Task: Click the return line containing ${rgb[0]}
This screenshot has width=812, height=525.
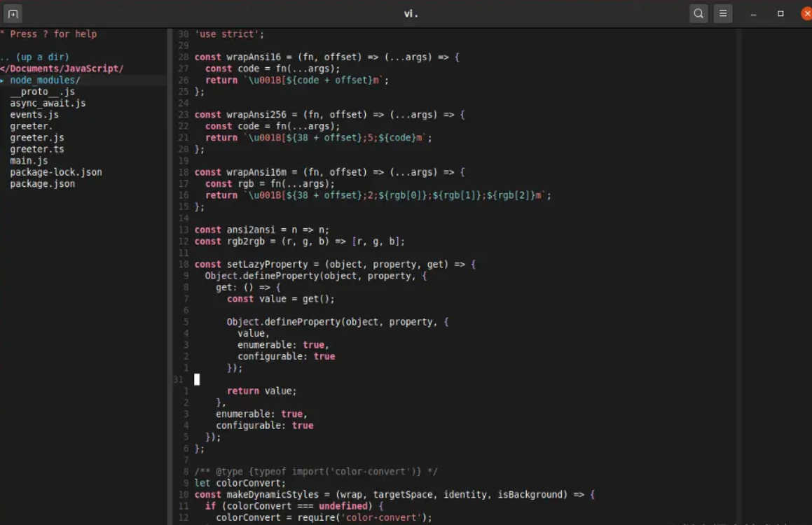Action: [378, 195]
